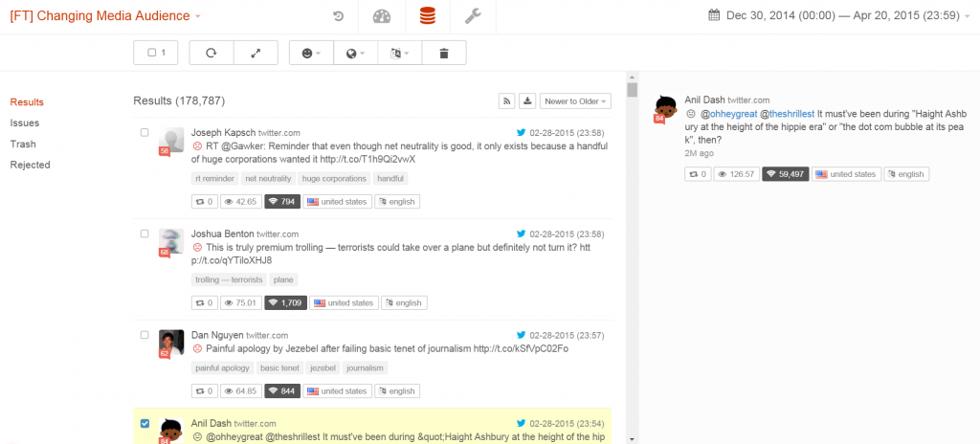Click the RSS feed icon
The height and width of the screenshot is (444, 980).
507,101
